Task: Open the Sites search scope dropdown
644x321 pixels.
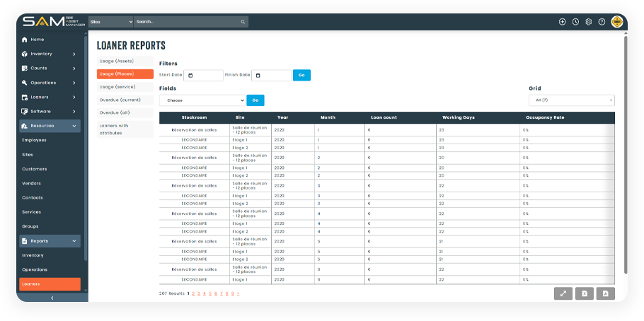Action: [x=110, y=22]
